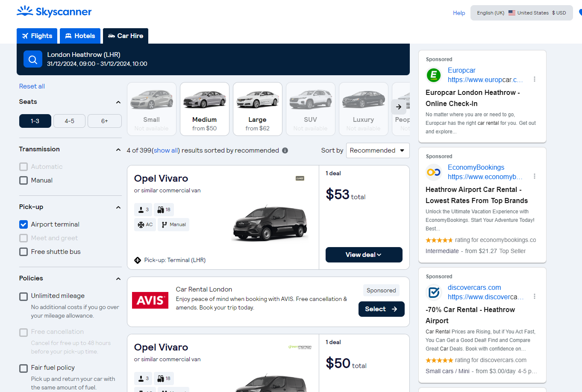Image resolution: width=582 pixels, height=392 pixels.
Task: Open Heathrow Airport Car Rental ad headline
Action: [476, 195]
